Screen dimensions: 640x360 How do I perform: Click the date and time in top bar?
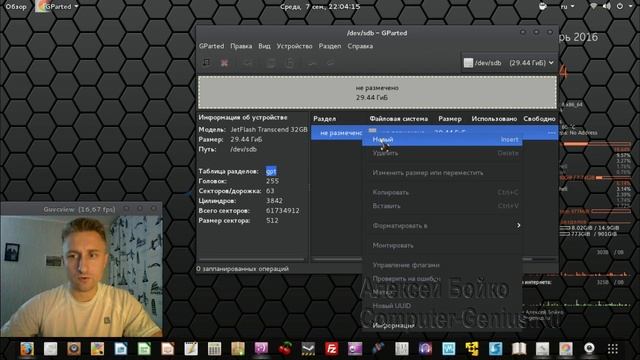[320, 7]
